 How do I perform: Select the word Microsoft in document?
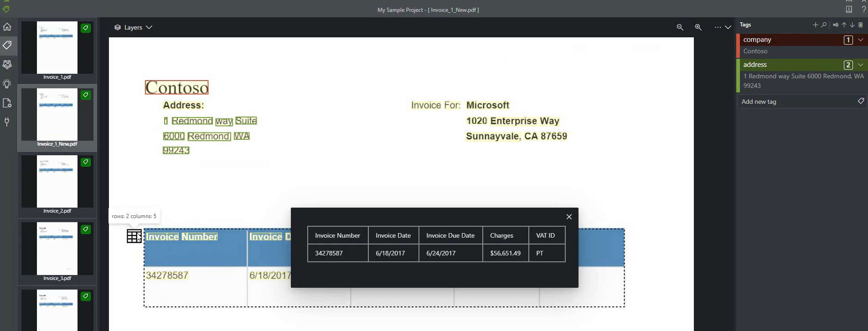point(488,105)
